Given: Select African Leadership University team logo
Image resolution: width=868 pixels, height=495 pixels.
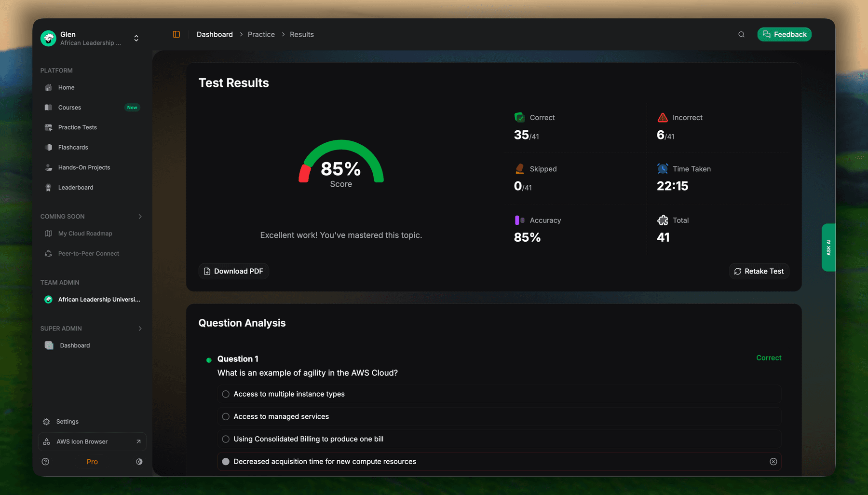Looking at the screenshot, I should 48,300.
